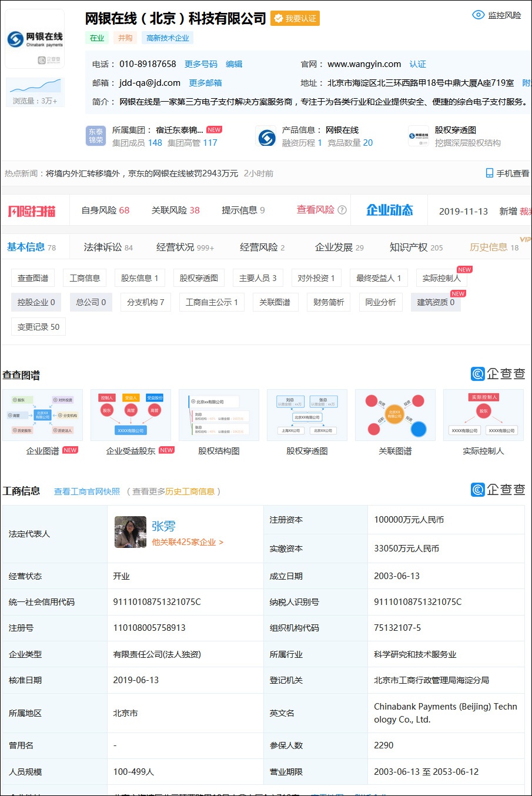This screenshot has width=532, height=796.
Task: Click legal representative 张雱 name link
Action: pyautogui.click(x=163, y=526)
